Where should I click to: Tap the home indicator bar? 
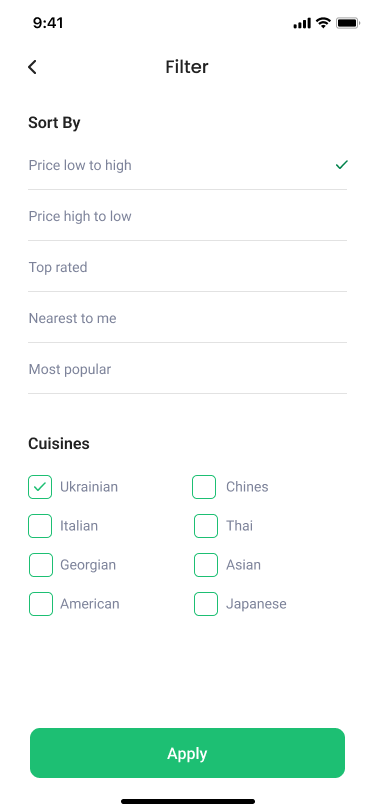[x=188, y=801]
